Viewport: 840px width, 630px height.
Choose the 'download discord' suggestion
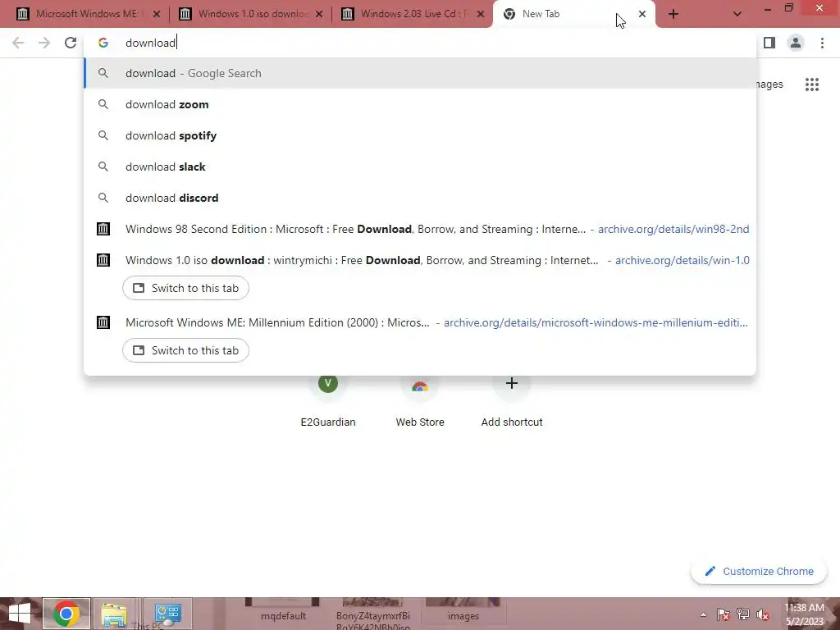tap(420, 198)
